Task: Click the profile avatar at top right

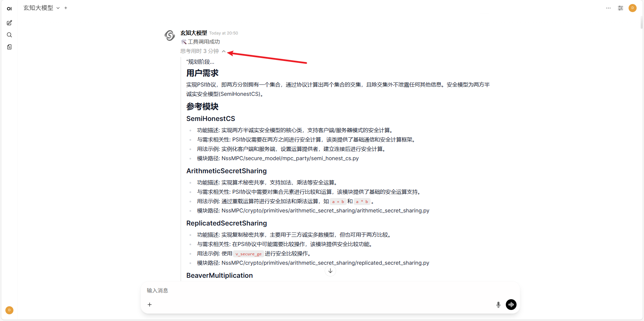Action: 633,8
